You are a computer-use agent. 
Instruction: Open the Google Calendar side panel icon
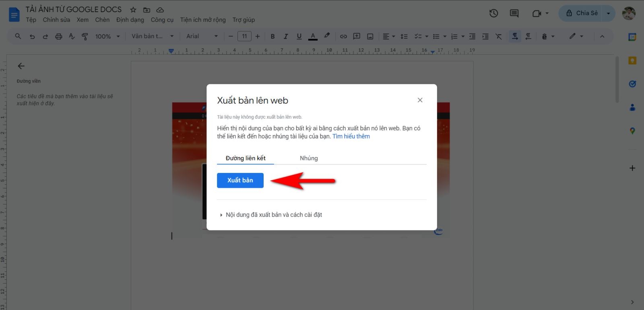632,37
